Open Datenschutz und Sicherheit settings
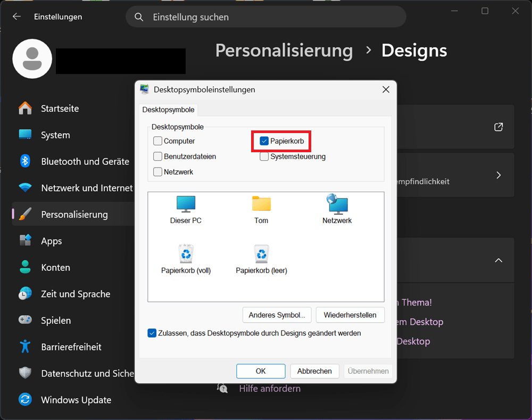Image resolution: width=532 pixels, height=420 pixels. point(73,374)
